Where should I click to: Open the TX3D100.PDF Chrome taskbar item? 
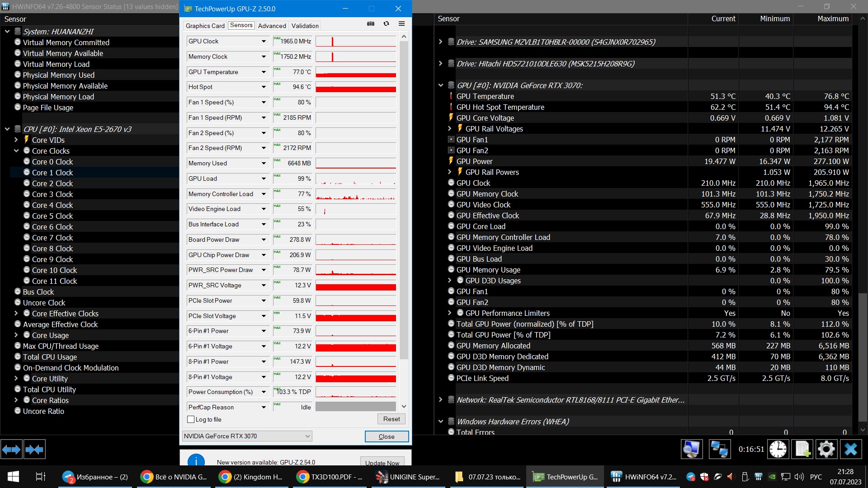330,477
